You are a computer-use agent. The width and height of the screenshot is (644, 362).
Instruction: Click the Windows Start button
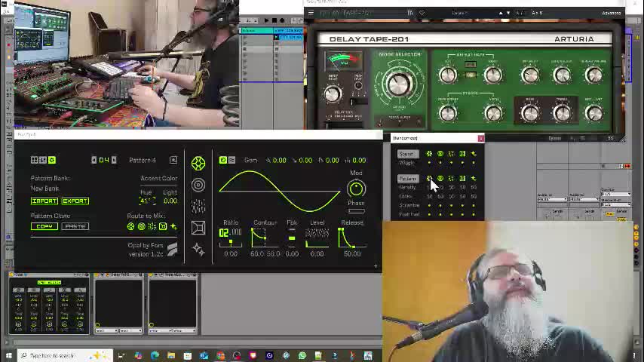[8, 355]
